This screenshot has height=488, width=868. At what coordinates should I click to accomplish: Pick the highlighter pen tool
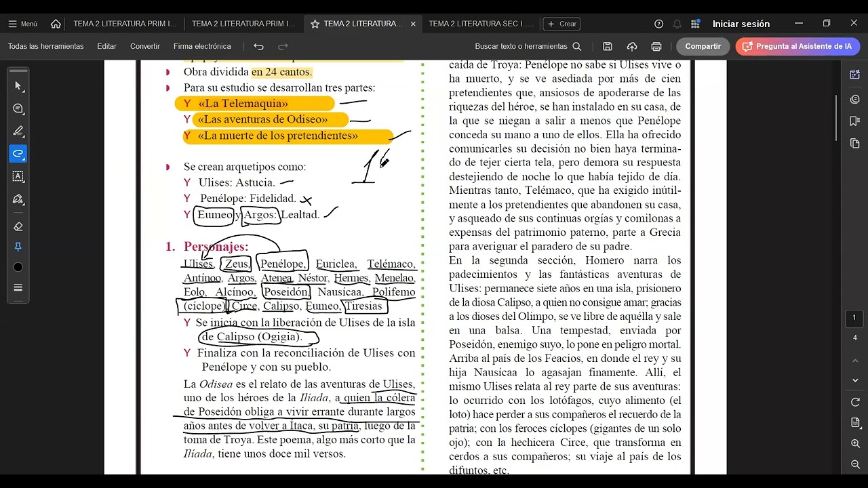(x=18, y=131)
